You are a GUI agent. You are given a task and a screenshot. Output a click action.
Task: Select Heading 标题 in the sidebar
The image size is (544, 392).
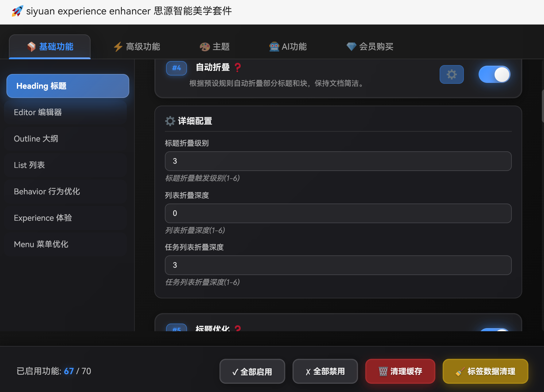coord(68,86)
